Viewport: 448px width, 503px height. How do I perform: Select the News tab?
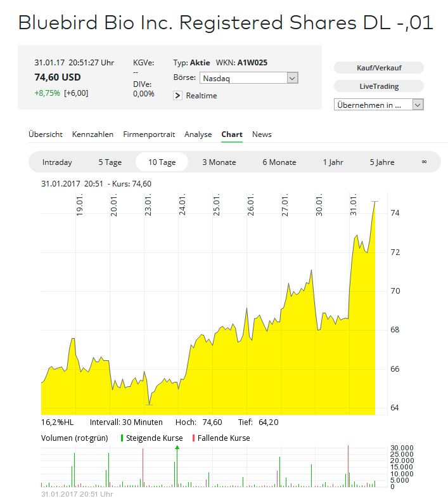coord(262,134)
